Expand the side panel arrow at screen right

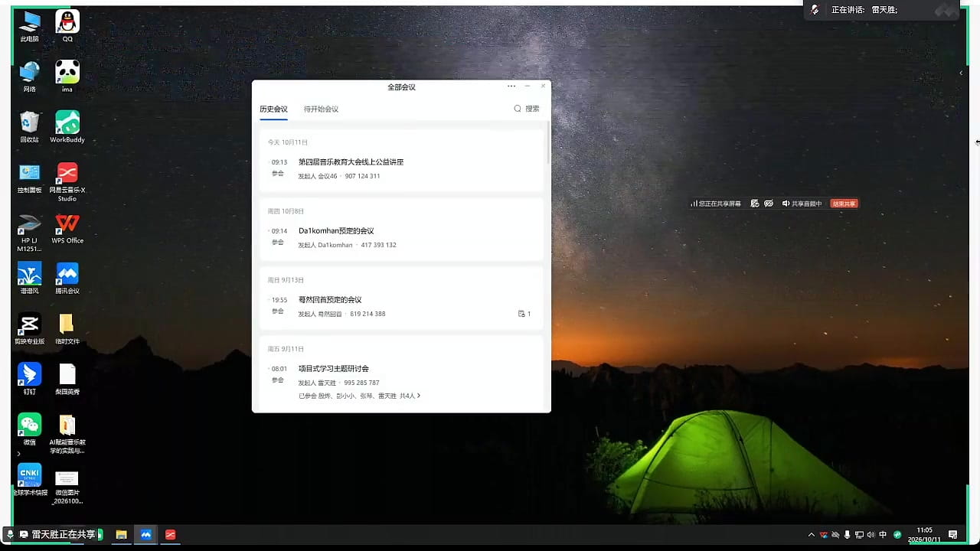click(x=961, y=73)
